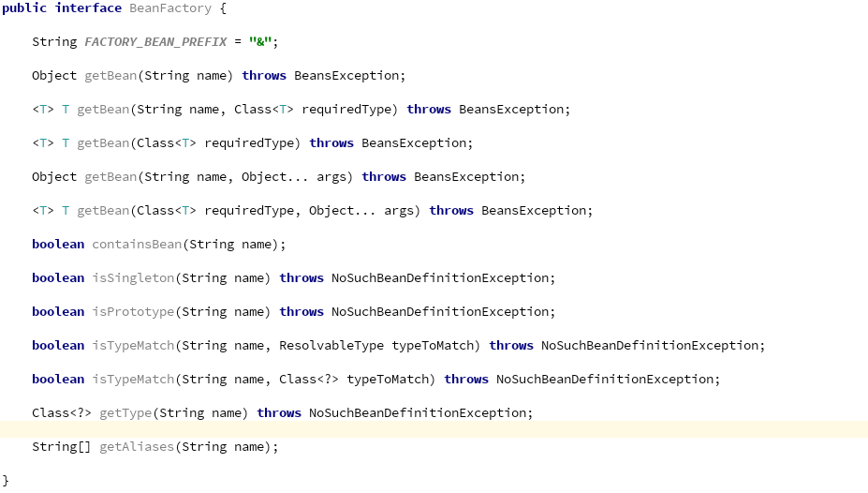
Task: Click the isPrototype method name
Action: coord(133,312)
